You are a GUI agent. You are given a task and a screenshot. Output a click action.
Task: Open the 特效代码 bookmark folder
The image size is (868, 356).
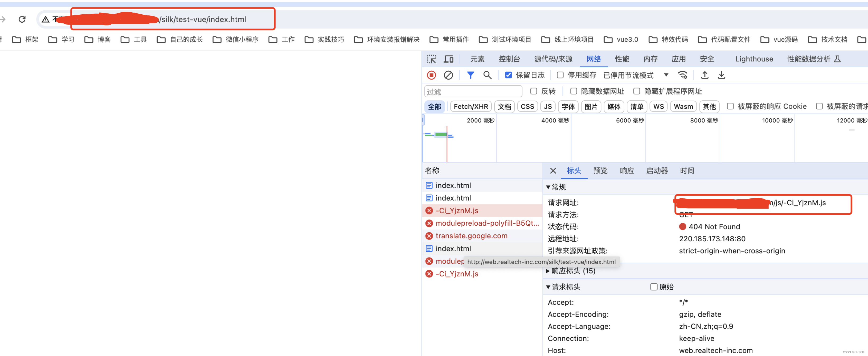point(668,39)
